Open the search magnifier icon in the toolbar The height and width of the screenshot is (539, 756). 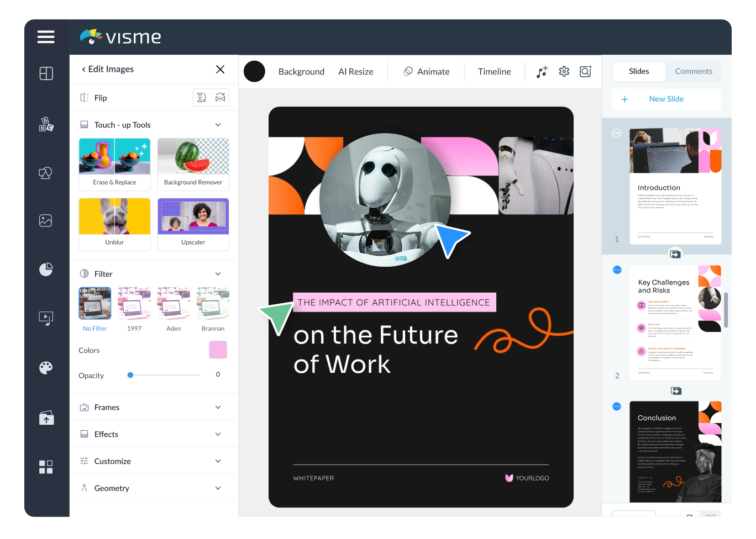click(x=585, y=72)
